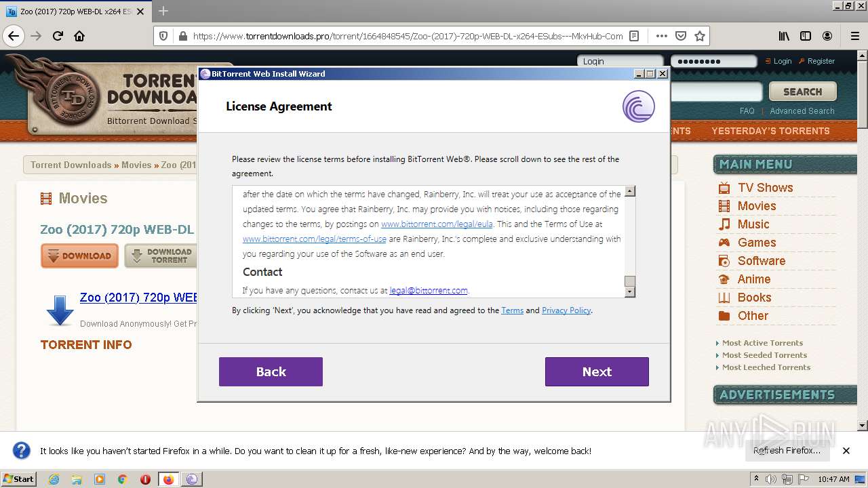The width and height of the screenshot is (868, 488).
Task: Click the license text scroll-up arrow
Action: coord(630,192)
